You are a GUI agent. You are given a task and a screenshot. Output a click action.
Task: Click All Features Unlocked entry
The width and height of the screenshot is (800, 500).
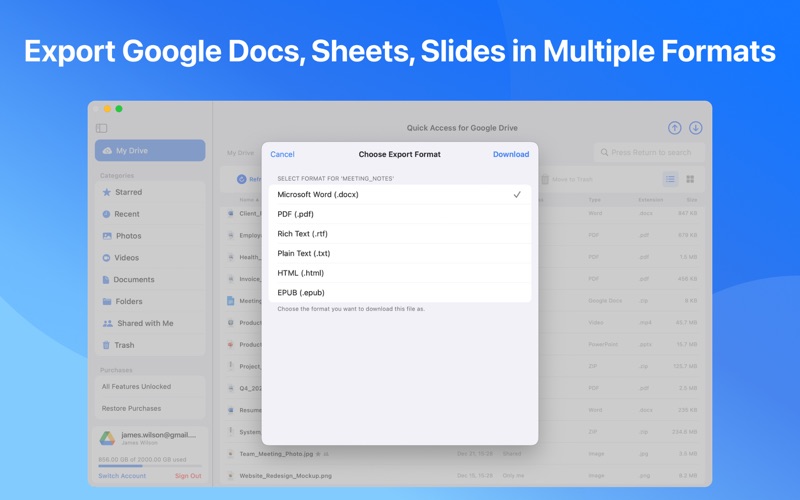coord(150,387)
